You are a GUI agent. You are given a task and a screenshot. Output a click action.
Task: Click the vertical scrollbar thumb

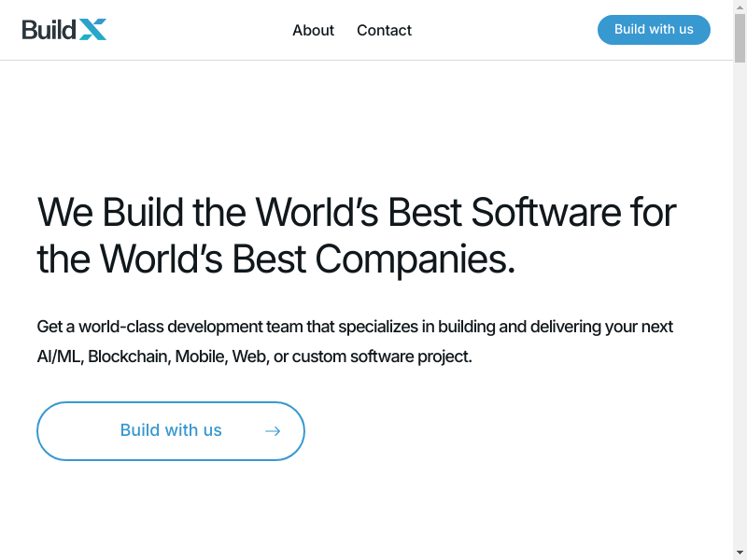pos(740,39)
